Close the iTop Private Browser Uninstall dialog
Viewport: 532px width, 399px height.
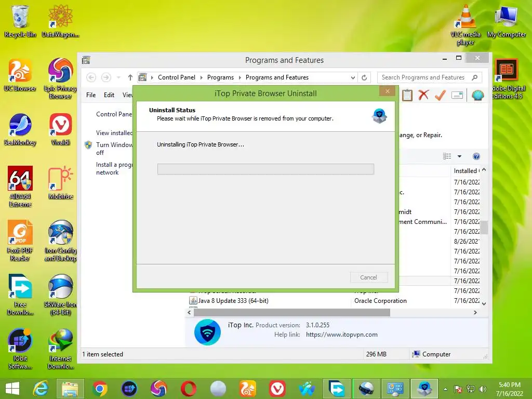388,91
